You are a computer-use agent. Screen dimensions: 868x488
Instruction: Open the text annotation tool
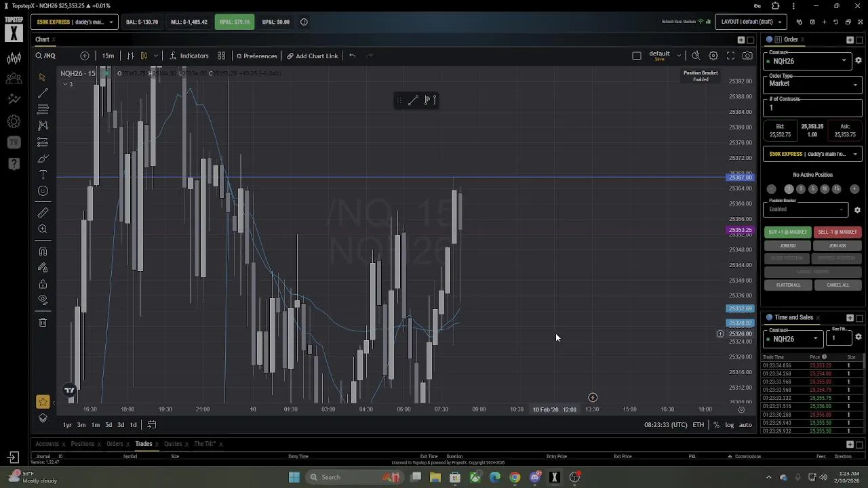click(x=43, y=175)
